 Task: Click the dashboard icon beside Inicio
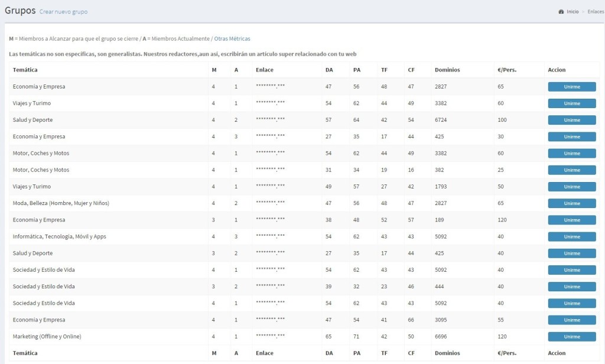point(561,12)
